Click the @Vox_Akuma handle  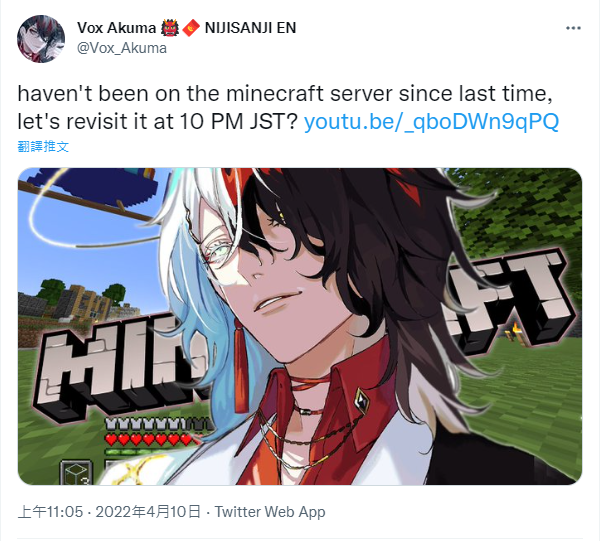click(122, 48)
